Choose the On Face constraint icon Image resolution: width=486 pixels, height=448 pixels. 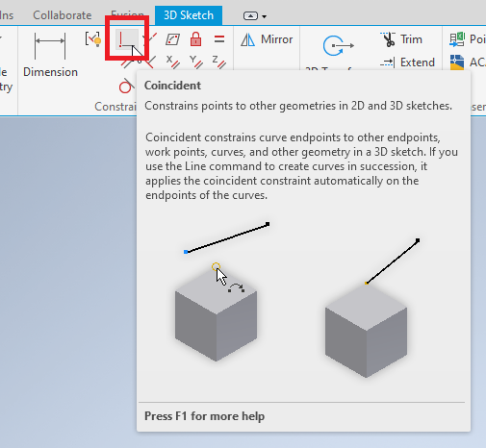(x=172, y=39)
